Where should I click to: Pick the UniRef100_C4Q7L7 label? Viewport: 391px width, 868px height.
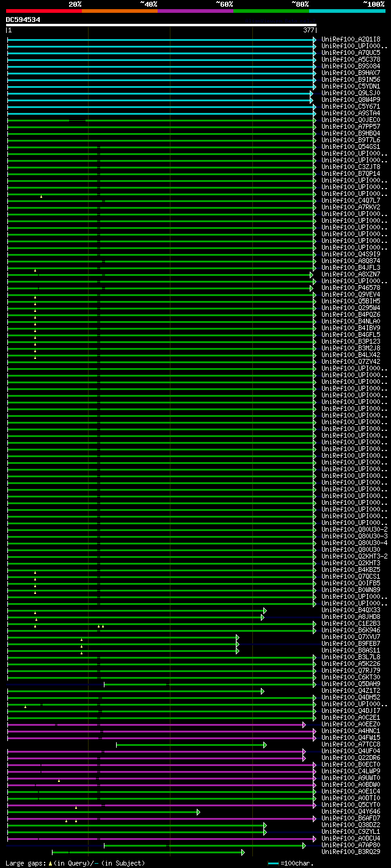pyautogui.click(x=351, y=200)
